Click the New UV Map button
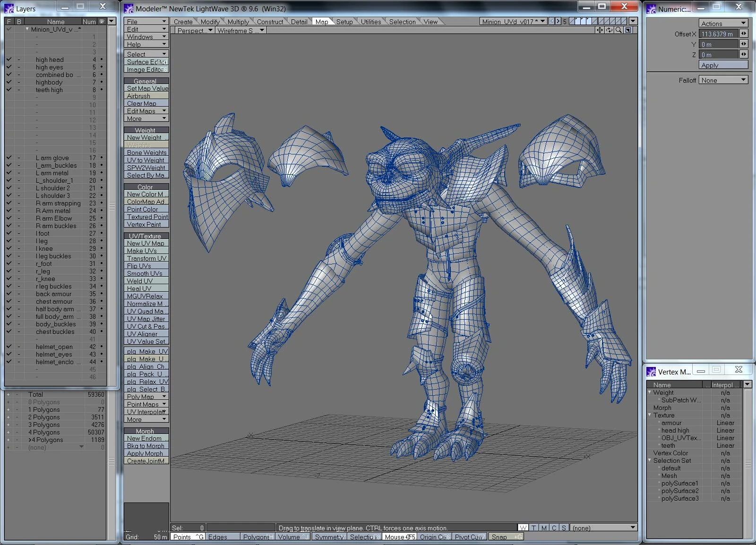 (146, 243)
